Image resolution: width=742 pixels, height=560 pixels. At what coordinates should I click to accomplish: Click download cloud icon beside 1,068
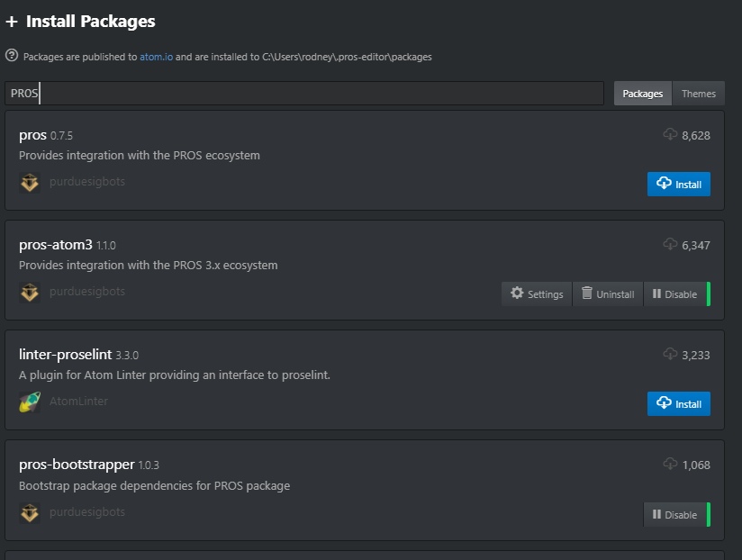click(x=670, y=464)
